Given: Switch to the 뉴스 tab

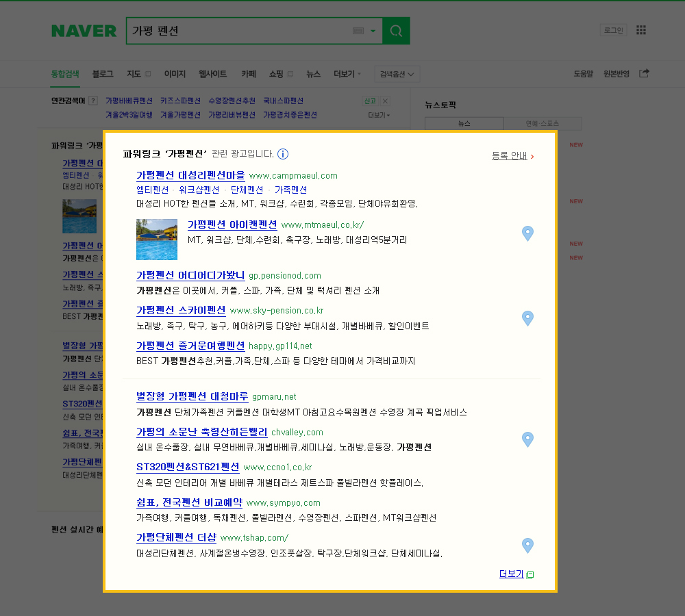Looking at the screenshot, I should pyautogui.click(x=313, y=74).
